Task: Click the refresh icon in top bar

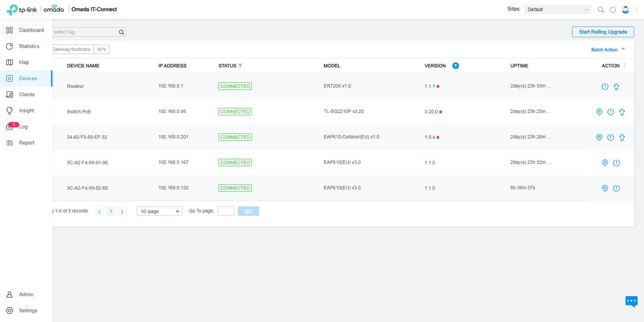Action: point(613,10)
